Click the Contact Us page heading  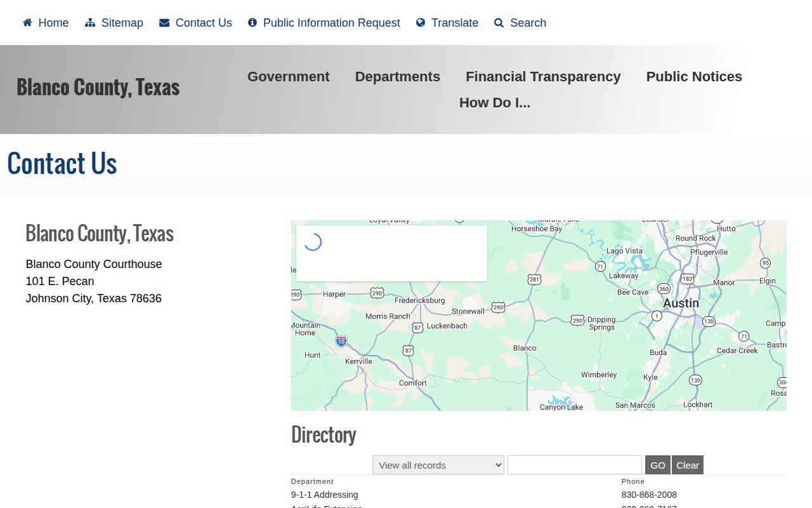pos(62,163)
